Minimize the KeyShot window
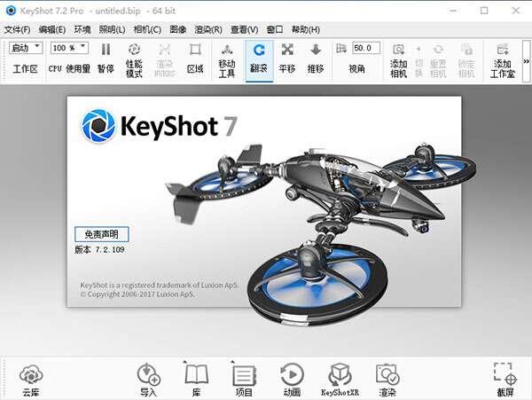This screenshot has width=532, height=400. pyautogui.click(x=452, y=11)
